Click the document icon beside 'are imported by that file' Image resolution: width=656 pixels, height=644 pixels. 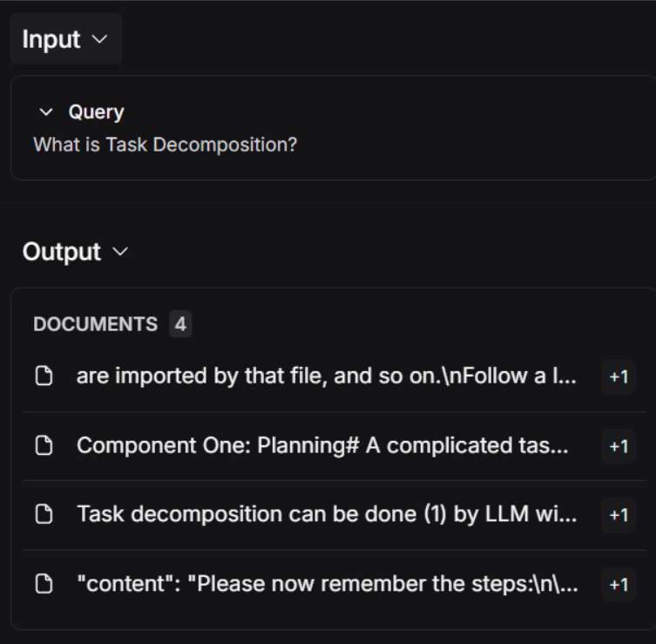[x=44, y=376]
